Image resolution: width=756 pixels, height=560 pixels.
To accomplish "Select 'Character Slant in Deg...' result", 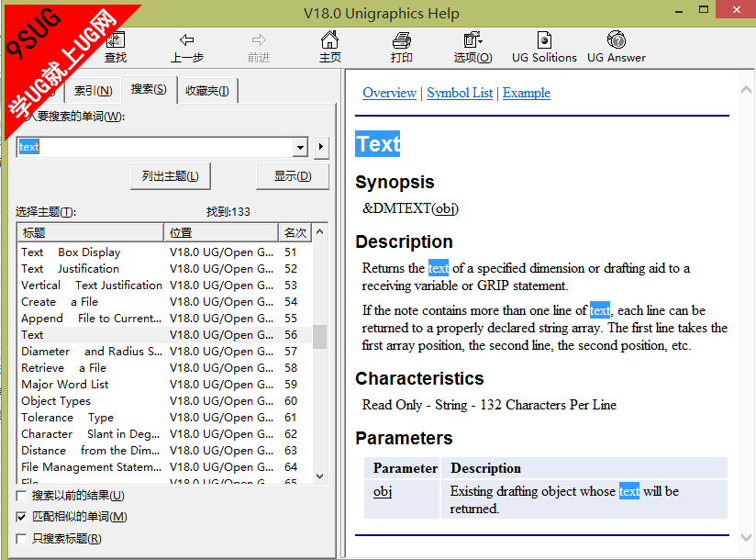I will pyautogui.click(x=165, y=434).
